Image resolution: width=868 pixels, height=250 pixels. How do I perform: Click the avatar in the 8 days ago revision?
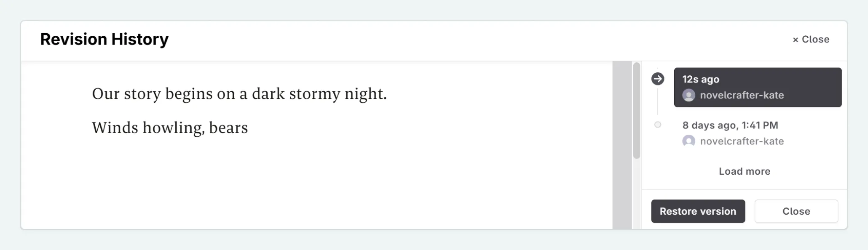689,141
